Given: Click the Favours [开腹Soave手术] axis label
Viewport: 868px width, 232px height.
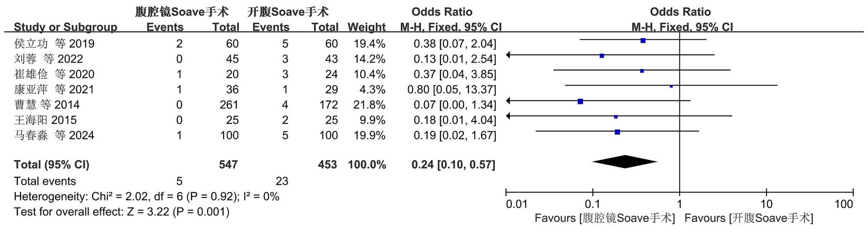Looking at the screenshot, I should pos(749,218).
